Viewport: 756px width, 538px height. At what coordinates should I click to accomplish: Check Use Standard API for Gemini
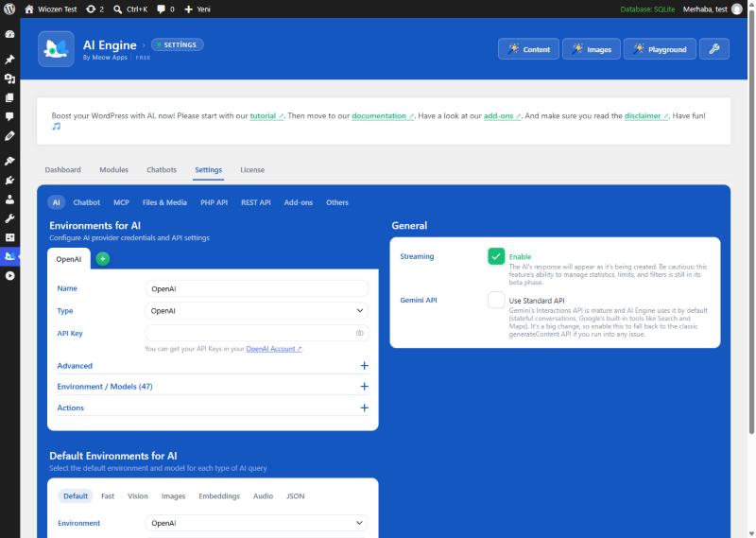click(496, 300)
